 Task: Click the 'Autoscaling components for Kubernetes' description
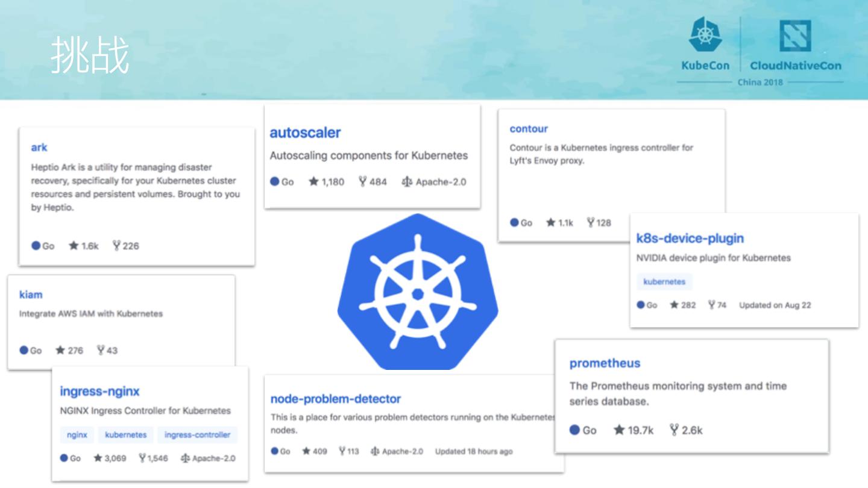pos(369,155)
